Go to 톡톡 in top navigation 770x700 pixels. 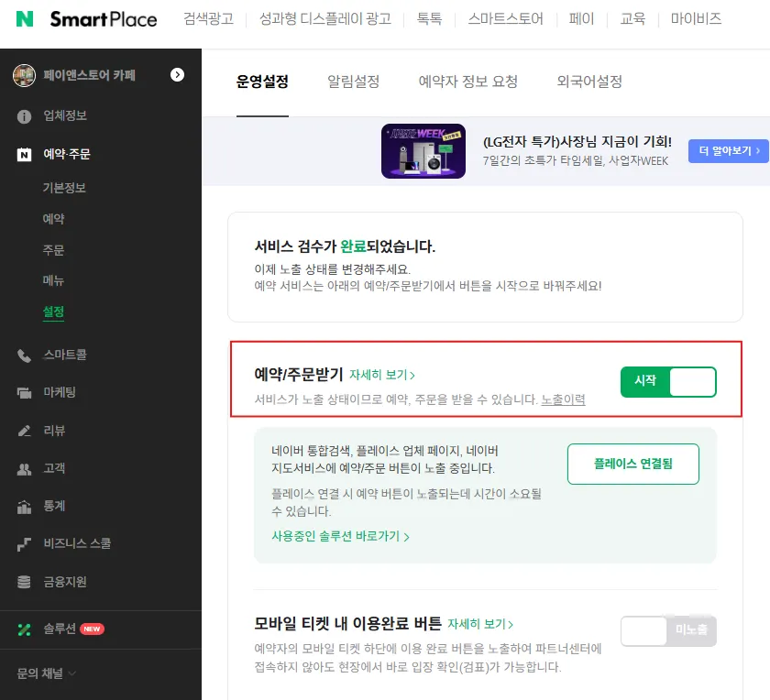tap(429, 18)
